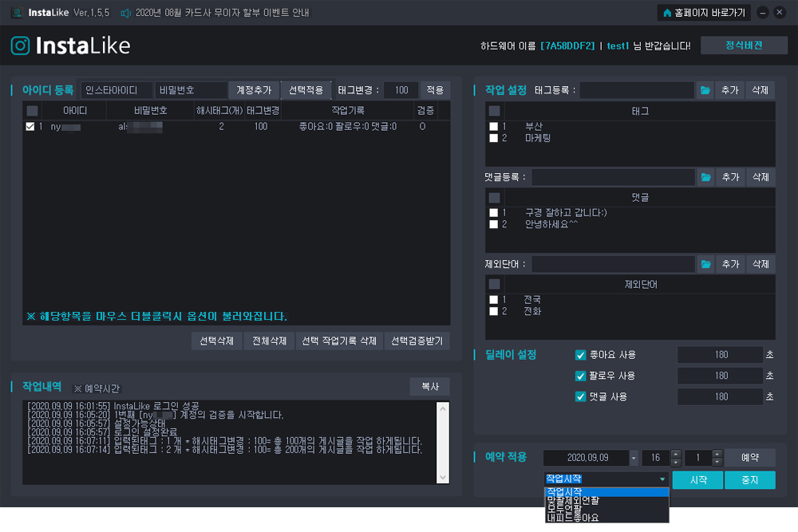This screenshot has height=532, width=798.
Task: Click the 태그변경 value field
Action: 401,90
